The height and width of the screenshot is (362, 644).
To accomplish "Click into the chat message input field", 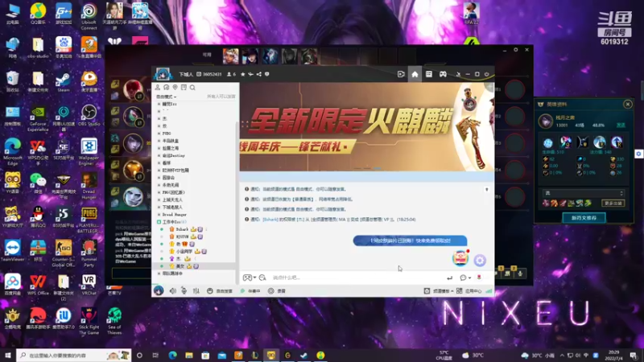I will click(x=357, y=278).
